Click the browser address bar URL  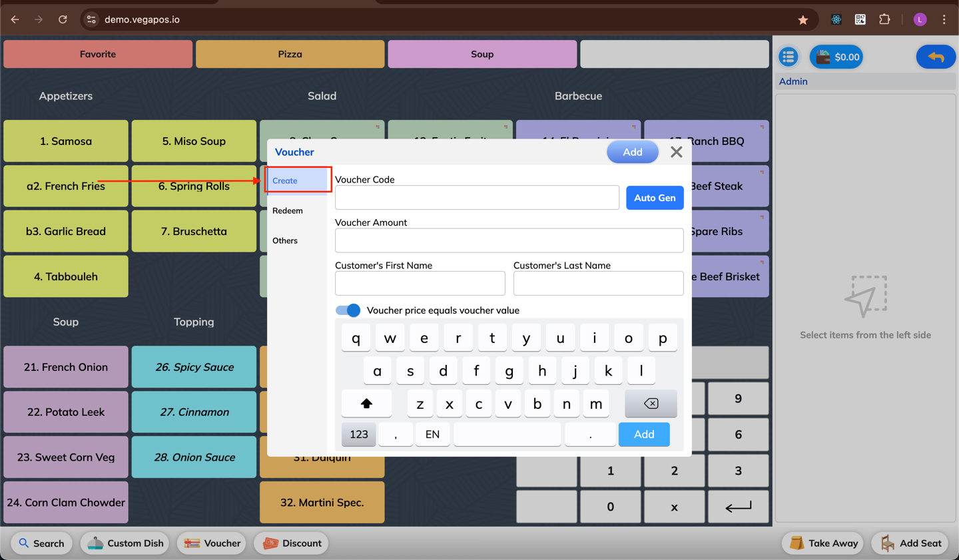pyautogui.click(x=142, y=19)
